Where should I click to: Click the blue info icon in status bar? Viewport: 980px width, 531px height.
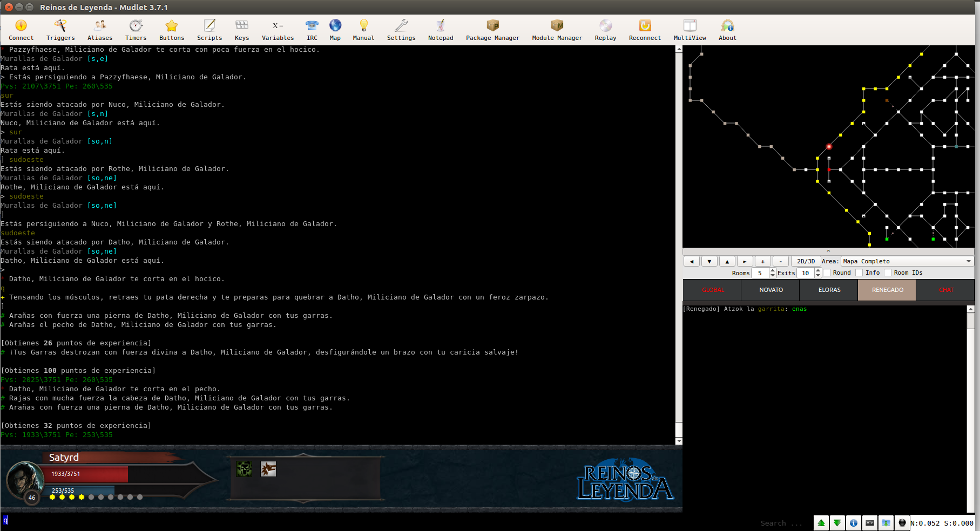853,523
